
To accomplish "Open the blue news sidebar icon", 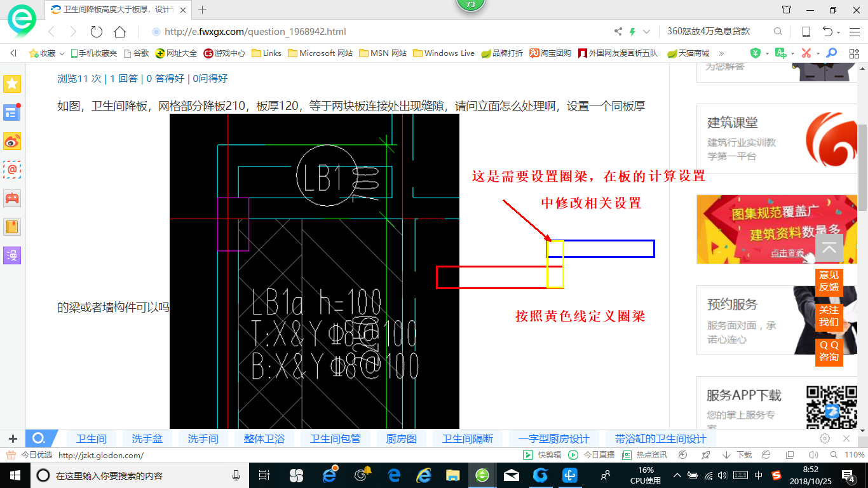I will pyautogui.click(x=12, y=112).
